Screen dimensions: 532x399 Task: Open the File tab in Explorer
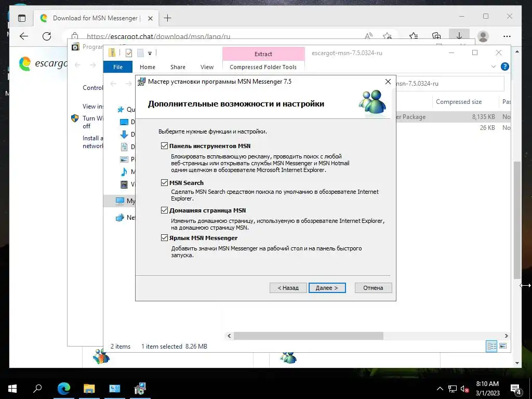tap(118, 67)
